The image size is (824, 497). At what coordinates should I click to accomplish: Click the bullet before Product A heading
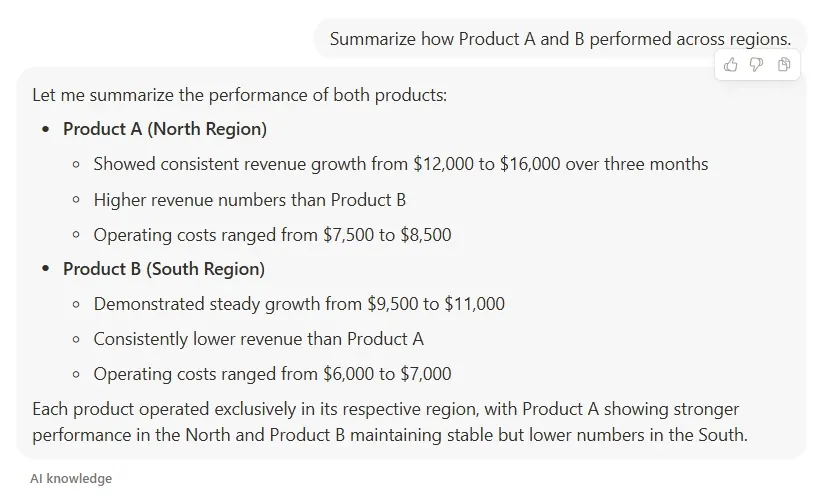46,130
